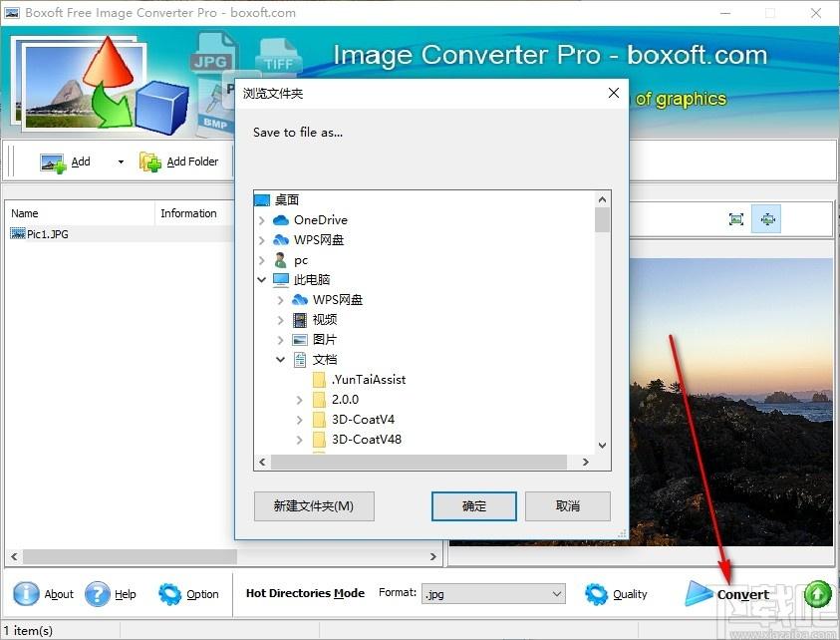Click the Add Folder label
840x640 pixels.
(x=192, y=161)
